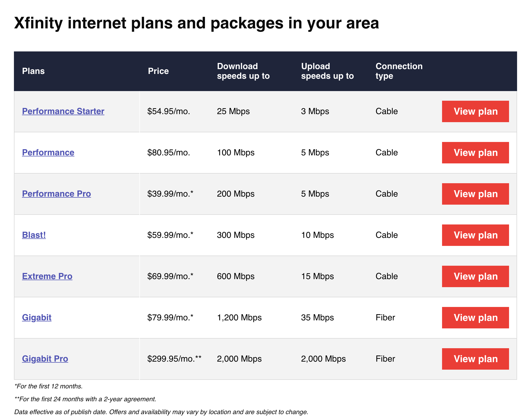The height and width of the screenshot is (420, 531).
Task: Click the Blast! plan hyperlink
Action: [33, 235]
